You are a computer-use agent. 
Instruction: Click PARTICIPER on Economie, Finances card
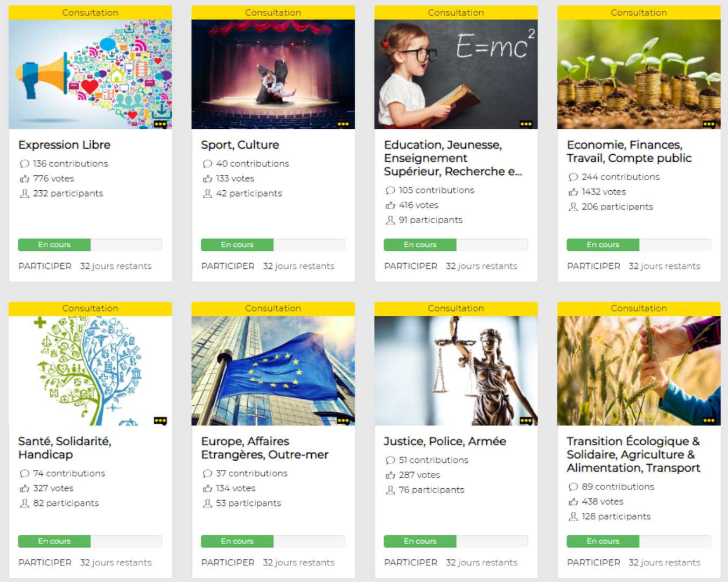593,266
